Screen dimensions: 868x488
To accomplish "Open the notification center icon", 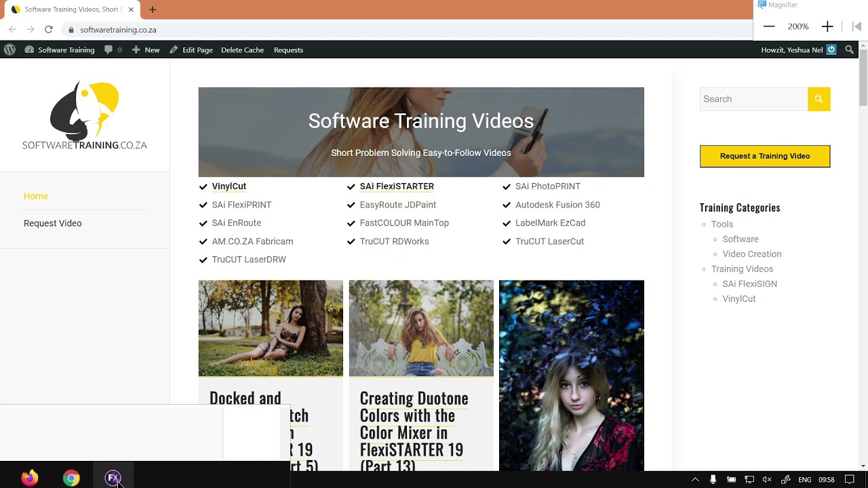I will [849, 480].
